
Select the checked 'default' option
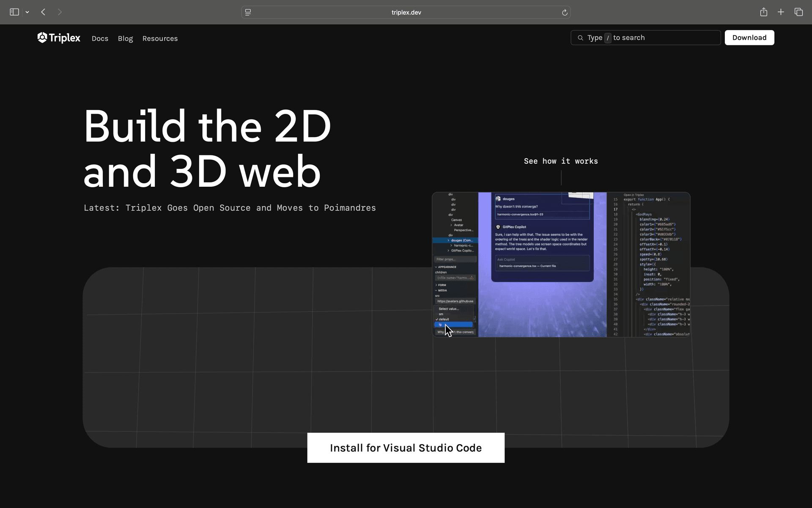(x=444, y=319)
